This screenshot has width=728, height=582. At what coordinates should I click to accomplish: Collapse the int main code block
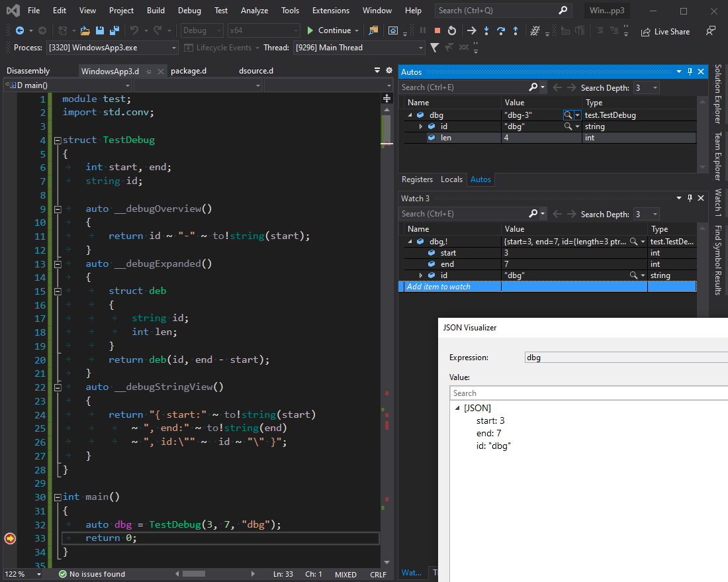tap(58, 497)
